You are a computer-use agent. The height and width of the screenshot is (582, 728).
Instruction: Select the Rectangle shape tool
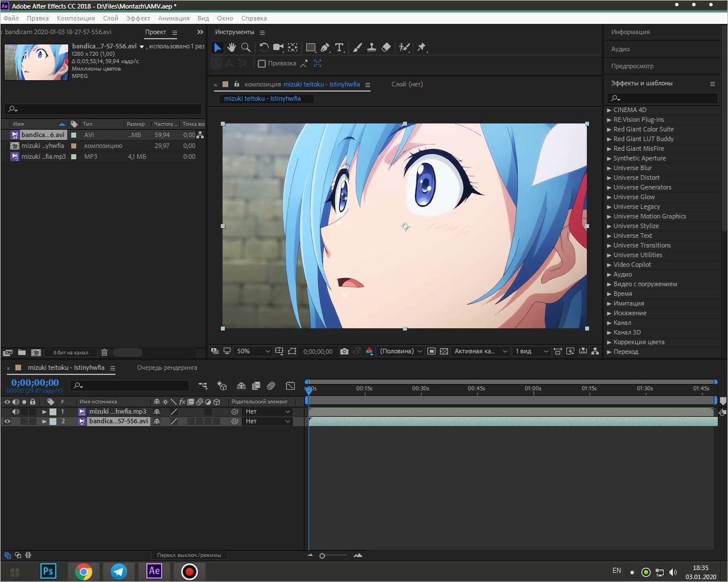click(310, 47)
